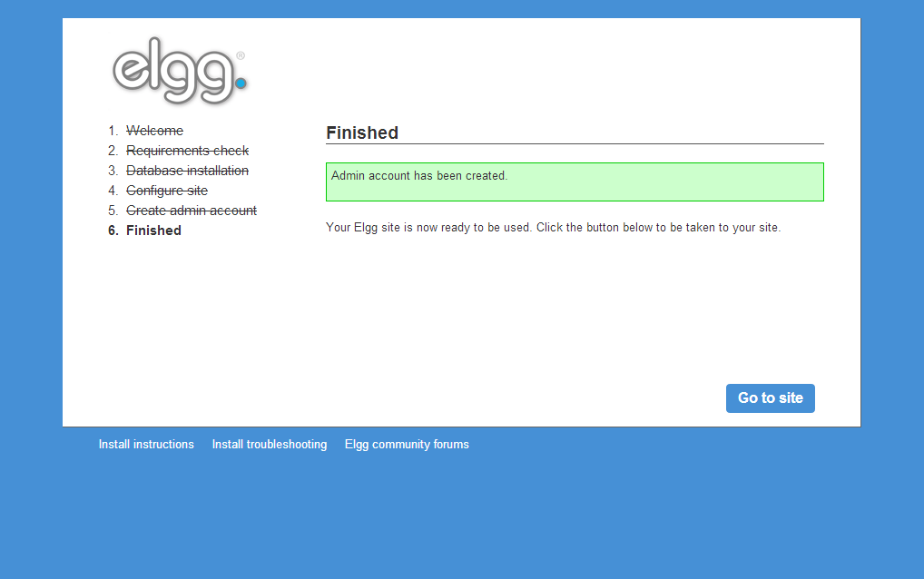
Task: Select the bold Finished step in the list
Action: 153,231
